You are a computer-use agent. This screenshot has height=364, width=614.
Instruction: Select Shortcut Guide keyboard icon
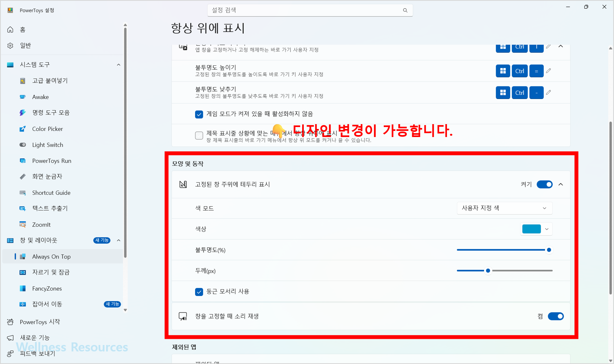[23, 192]
